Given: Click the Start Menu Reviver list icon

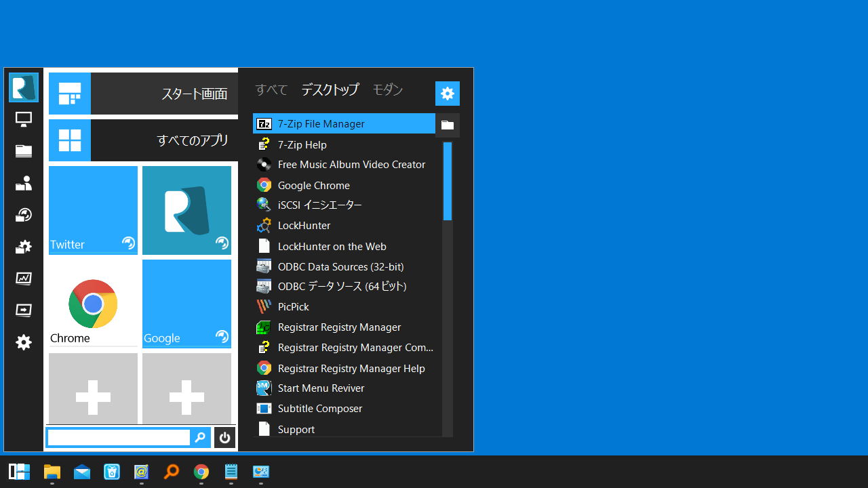Looking at the screenshot, I should [x=264, y=388].
